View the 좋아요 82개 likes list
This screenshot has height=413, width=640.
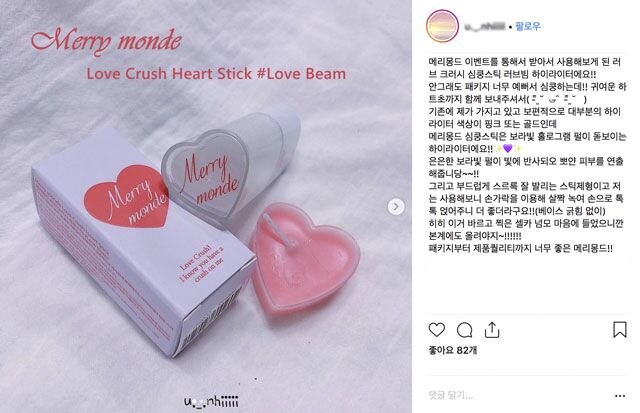(453, 350)
